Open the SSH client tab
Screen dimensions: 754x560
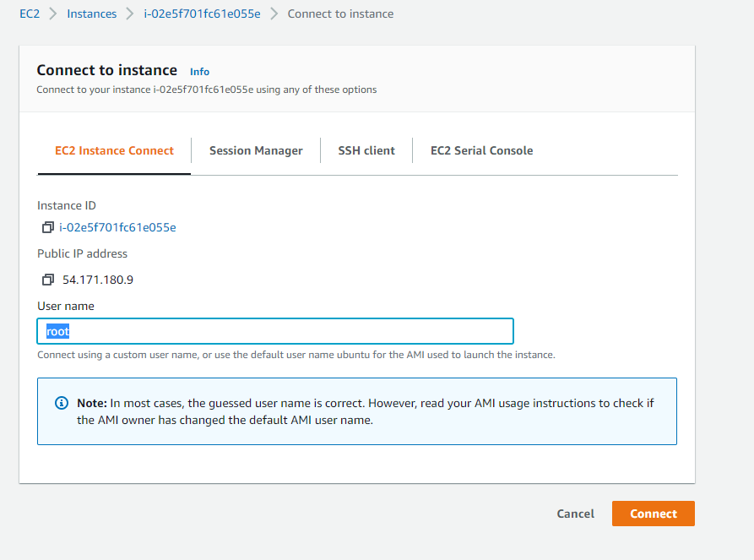[x=366, y=150]
